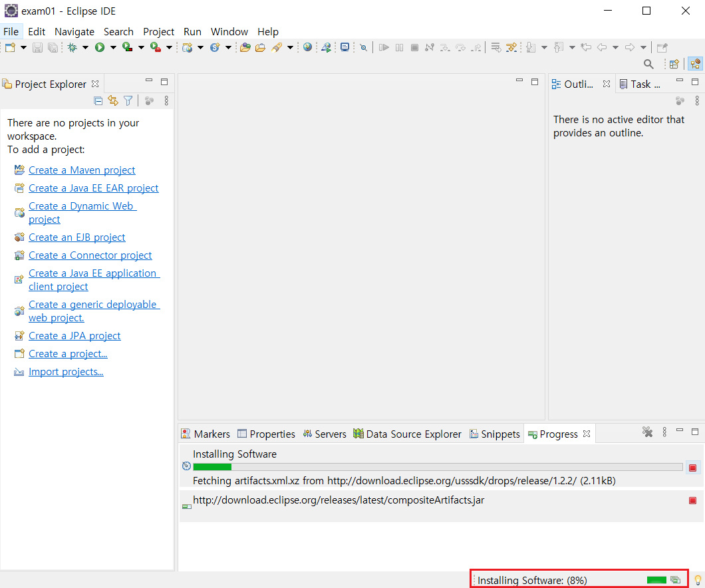The width and height of the screenshot is (705, 588).
Task: Click the Drop to Frame icon
Action: [x=495, y=47]
